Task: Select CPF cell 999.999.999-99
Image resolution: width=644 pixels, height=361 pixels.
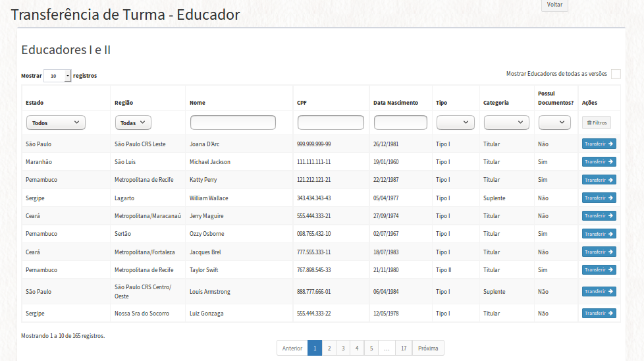Action: click(314, 144)
